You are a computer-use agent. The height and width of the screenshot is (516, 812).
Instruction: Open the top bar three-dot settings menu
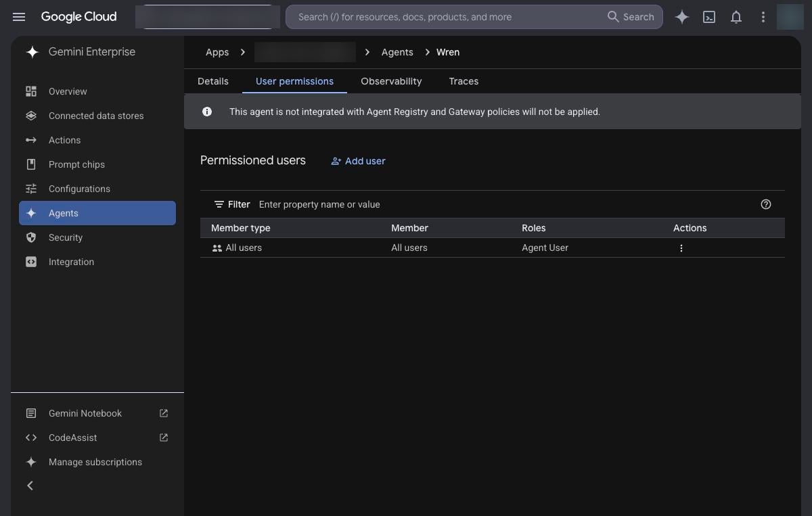pos(763,17)
